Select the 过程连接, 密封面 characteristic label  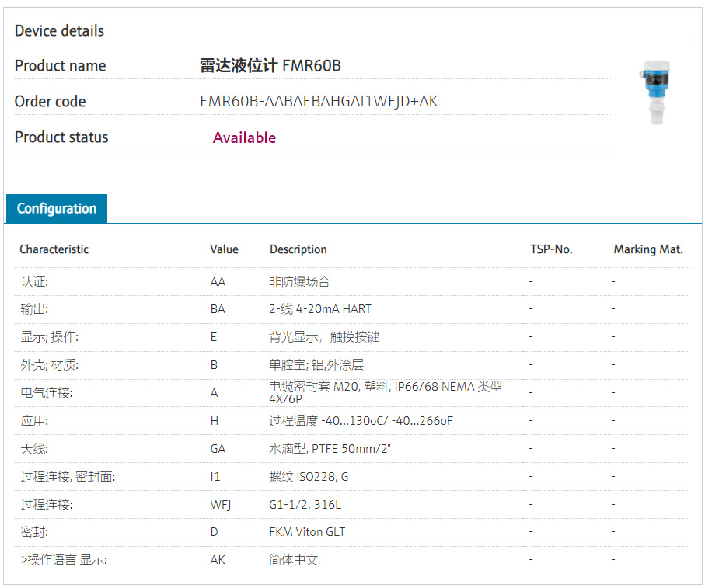click(x=68, y=477)
